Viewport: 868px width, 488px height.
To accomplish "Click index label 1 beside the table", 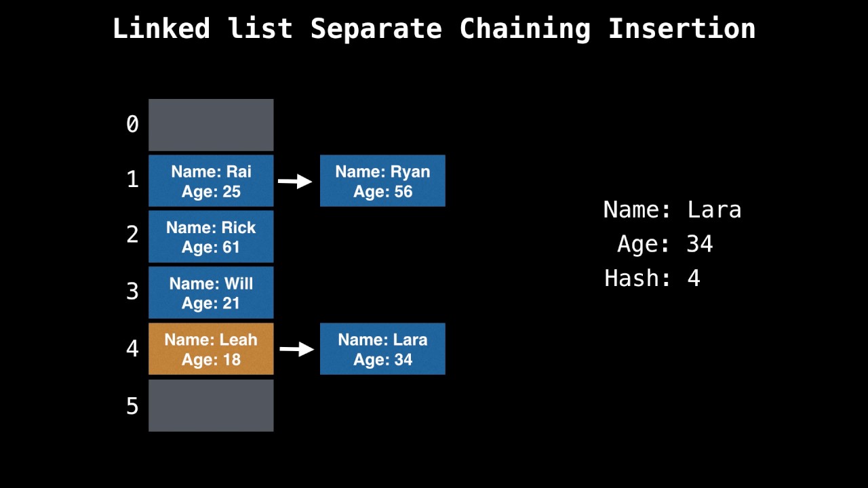I will click(132, 180).
